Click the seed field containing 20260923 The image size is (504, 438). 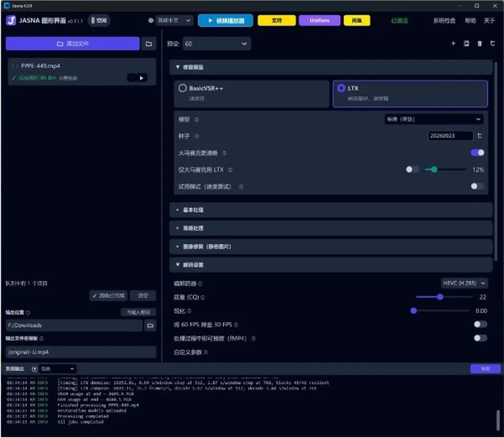(450, 135)
